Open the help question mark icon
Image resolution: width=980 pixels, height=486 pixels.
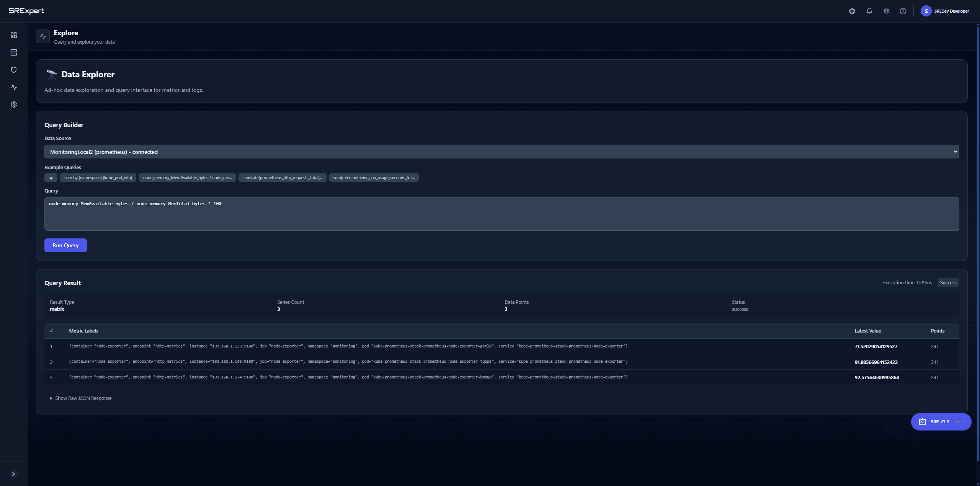pyautogui.click(x=903, y=11)
